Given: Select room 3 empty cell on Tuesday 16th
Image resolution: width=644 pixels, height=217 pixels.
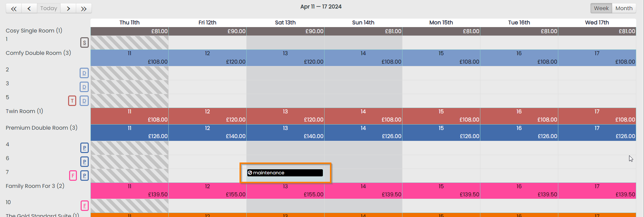Looking at the screenshot, I should click(x=519, y=87).
